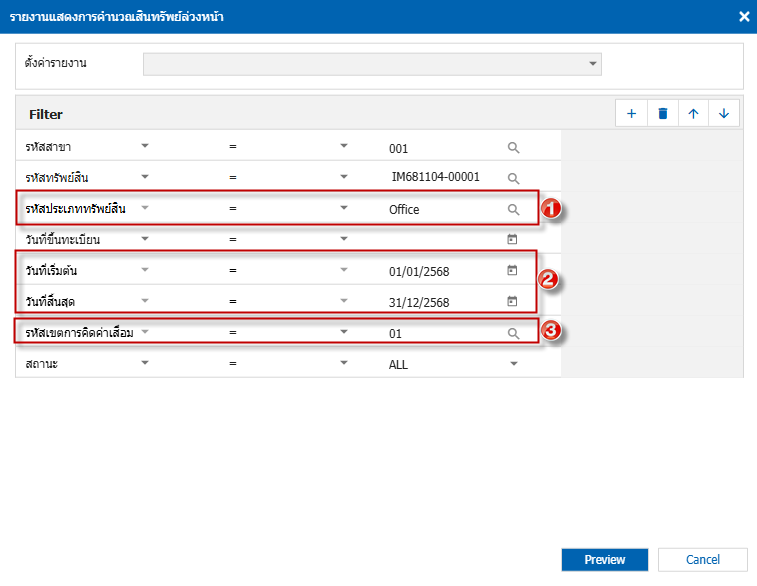
Task: Open search for รหัสทรัพย์สิน value
Action: click(x=513, y=179)
